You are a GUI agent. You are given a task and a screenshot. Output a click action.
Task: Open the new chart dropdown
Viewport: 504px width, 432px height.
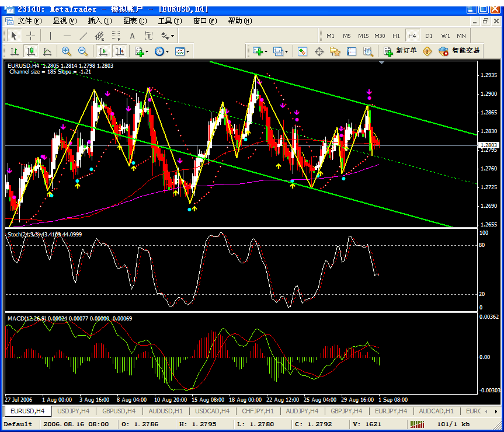tap(260, 51)
